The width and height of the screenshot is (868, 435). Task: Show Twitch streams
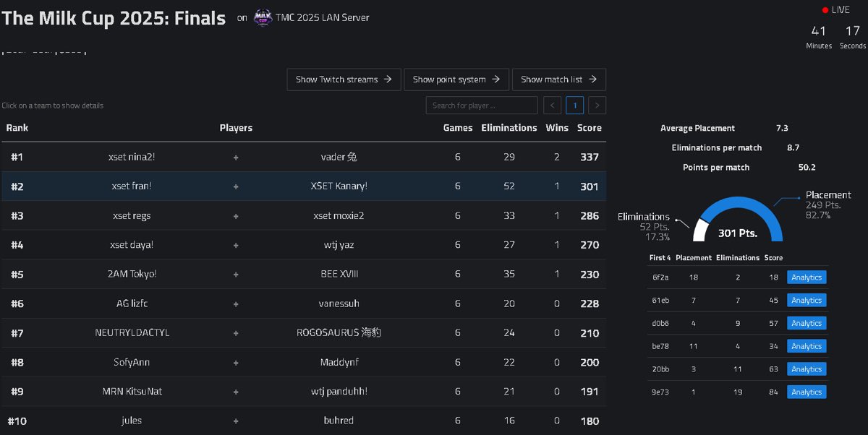[344, 79]
